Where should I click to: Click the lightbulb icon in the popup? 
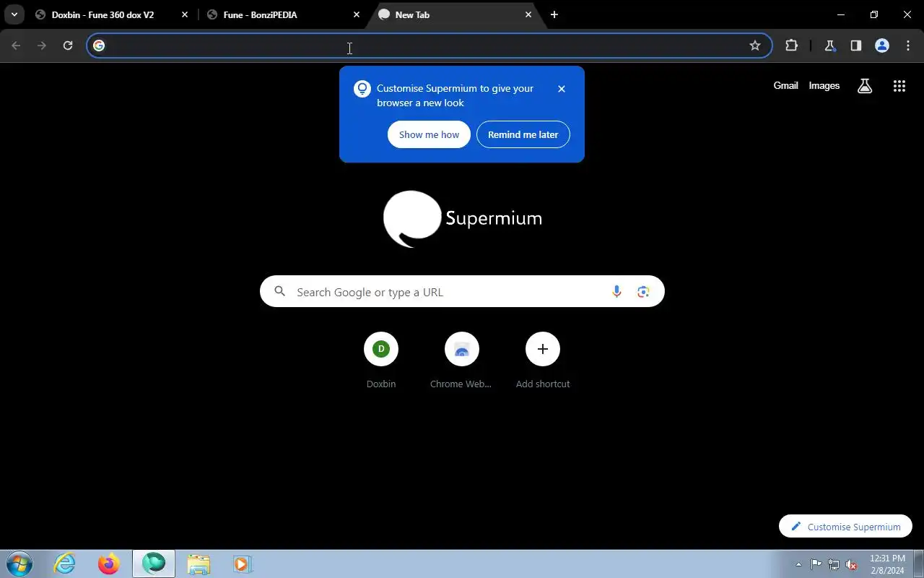pyautogui.click(x=362, y=89)
